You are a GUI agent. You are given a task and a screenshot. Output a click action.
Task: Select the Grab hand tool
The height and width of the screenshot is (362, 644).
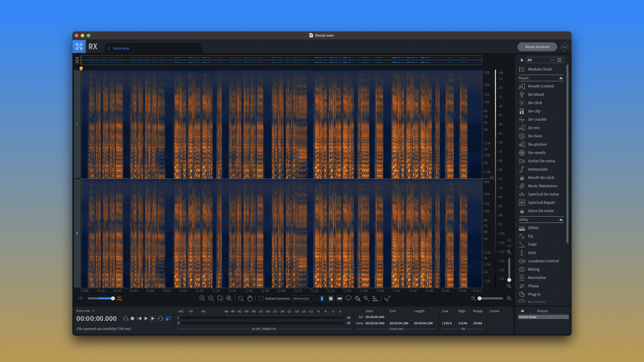(250, 298)
